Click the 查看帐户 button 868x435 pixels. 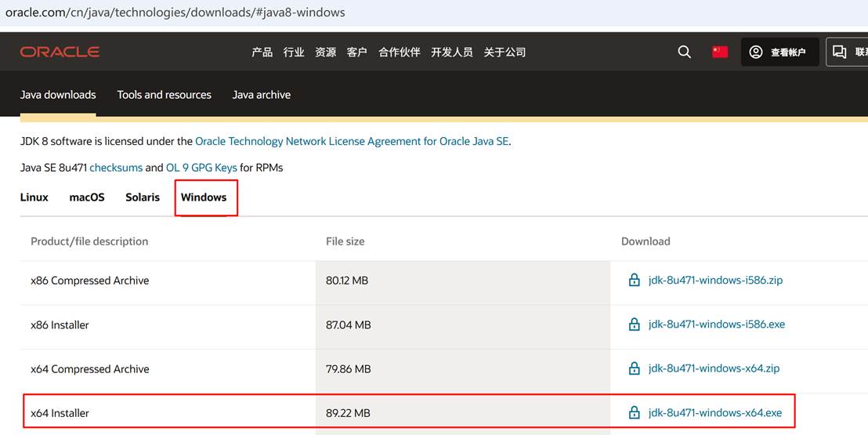point(780,52)
